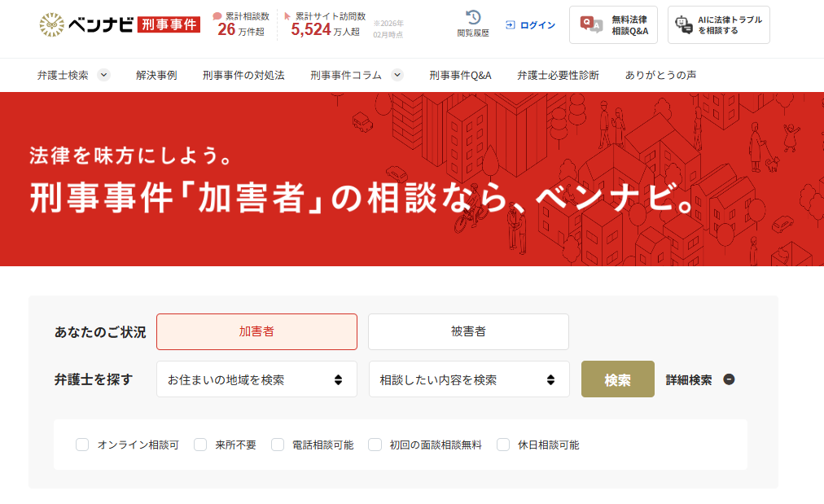Click the ベンナビ site name text
Viewport: 824px width, 504px height.
(x=100, y=24)
